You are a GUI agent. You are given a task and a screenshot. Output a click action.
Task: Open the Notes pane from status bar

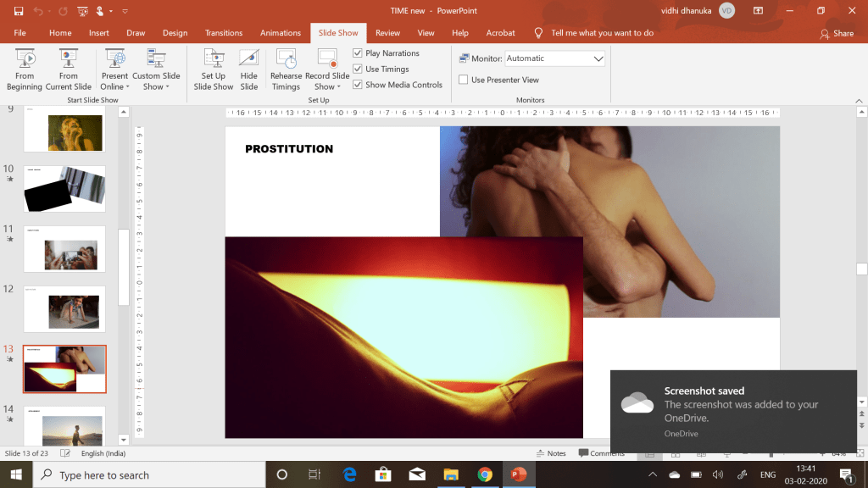coord(551,453)
